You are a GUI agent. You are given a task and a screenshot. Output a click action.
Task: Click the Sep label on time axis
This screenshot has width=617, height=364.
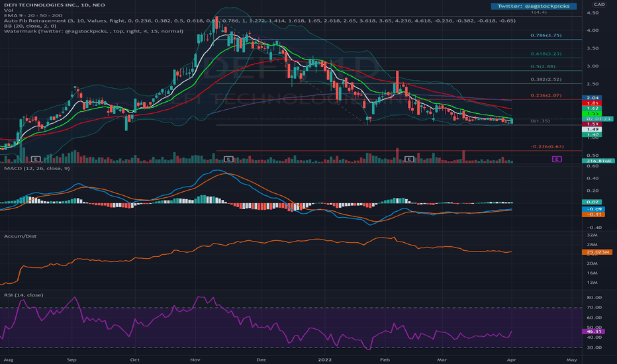click(71, 359)
